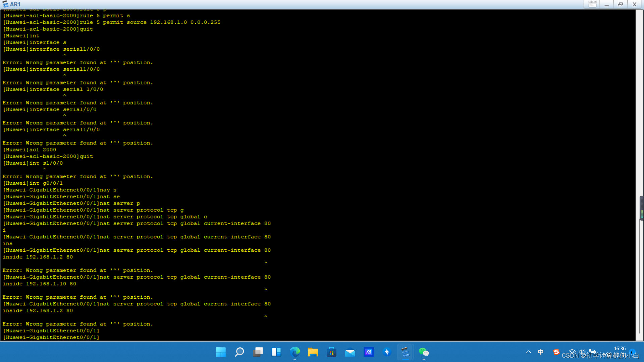Click the wrapped line reading 'ins'

[x=8, y=244]
